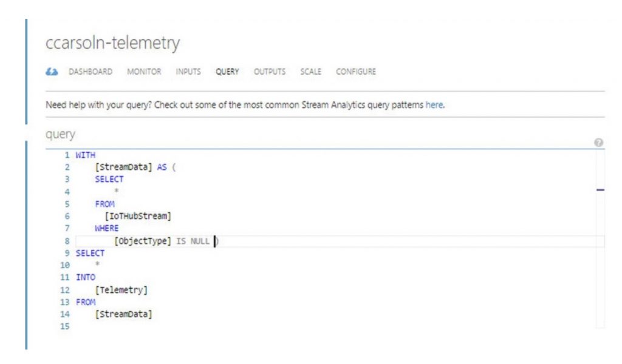Switch to the SCALE tab
Image resolution: width=622 pixels, height=364 pixels.
[x=310, y=72]
